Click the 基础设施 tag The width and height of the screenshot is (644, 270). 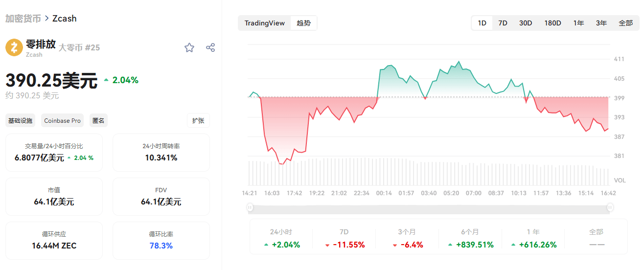click(x=21, y=121)
